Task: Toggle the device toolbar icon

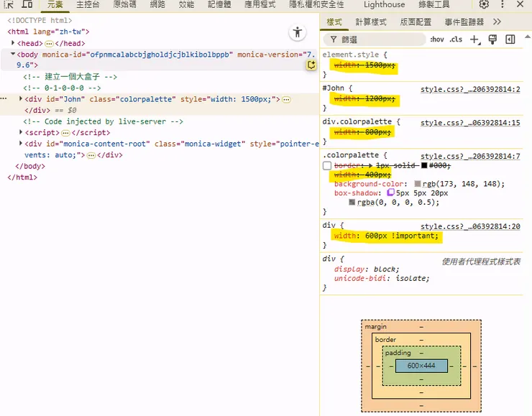Action: tap(27, 4)
